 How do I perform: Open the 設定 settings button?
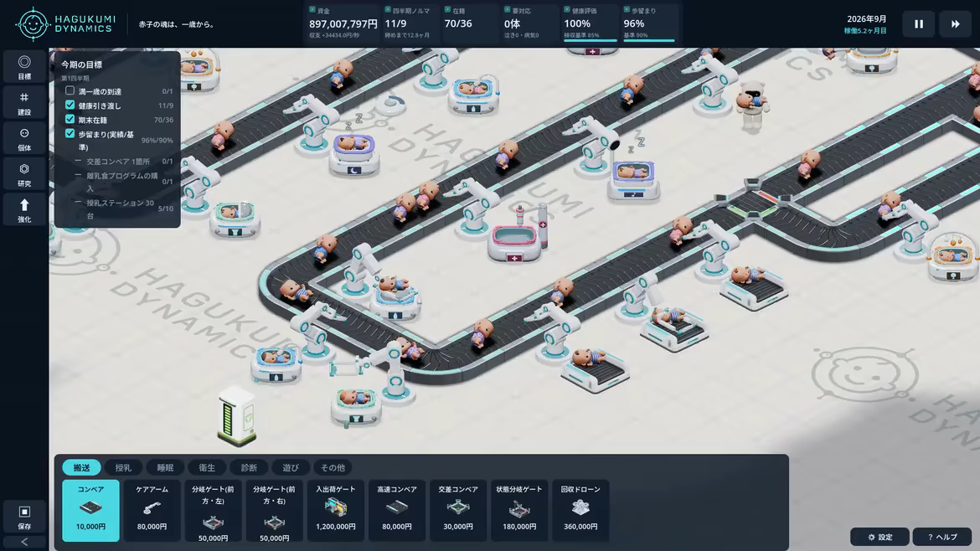[x=879, y=537]
